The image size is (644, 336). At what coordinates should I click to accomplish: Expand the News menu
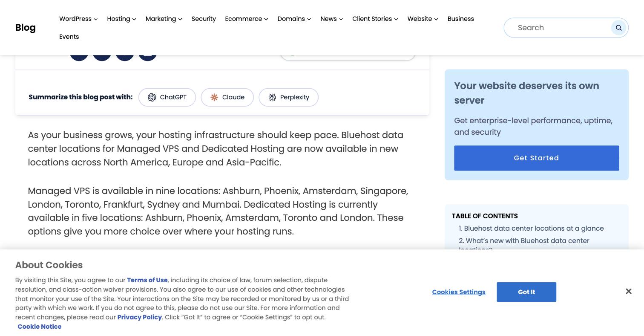click(x=331, y=19)
